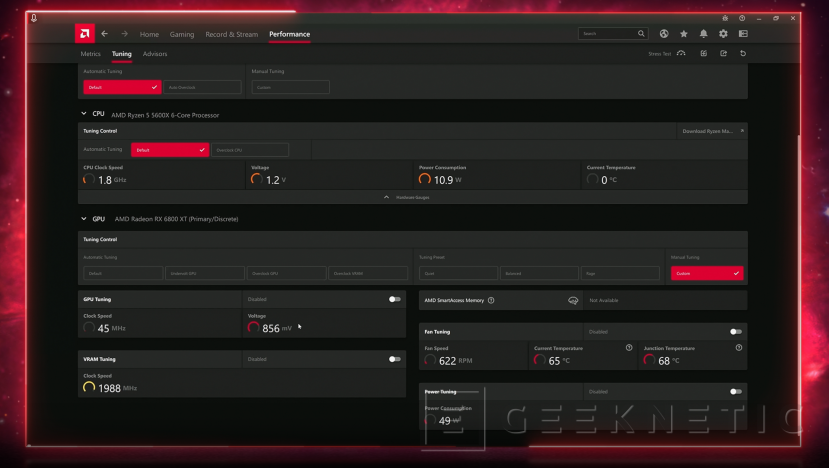The height and width of the screenshot is (468, 829).
Task: Select the Overclock CPU option
Action: (x=250, y=150)
